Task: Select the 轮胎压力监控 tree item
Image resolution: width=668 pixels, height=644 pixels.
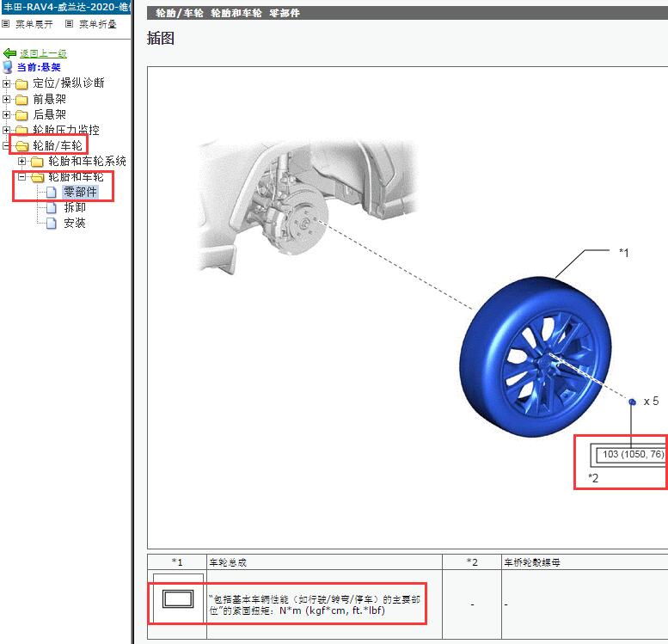Action: 66,130
